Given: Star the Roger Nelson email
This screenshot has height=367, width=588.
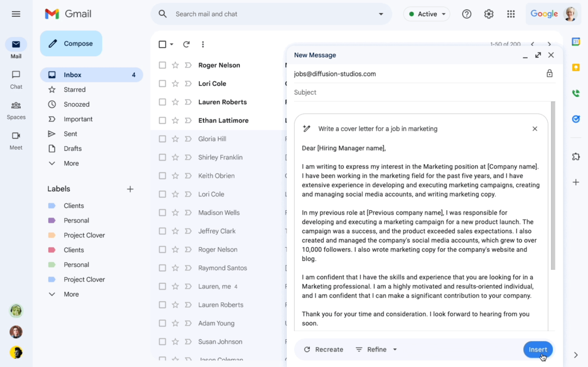Looking at the screenshot, I should coord(175,65).
